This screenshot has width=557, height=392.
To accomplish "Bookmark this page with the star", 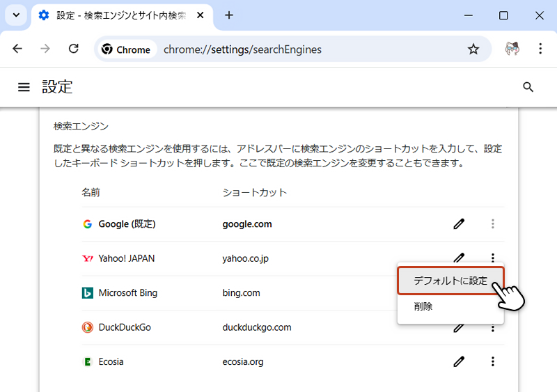I will tap(473, 49).
